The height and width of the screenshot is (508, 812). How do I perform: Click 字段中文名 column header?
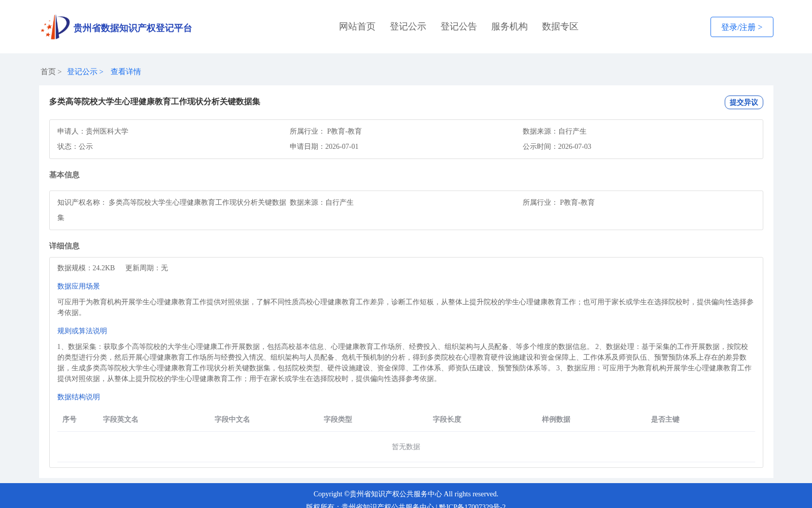(232, 419)
